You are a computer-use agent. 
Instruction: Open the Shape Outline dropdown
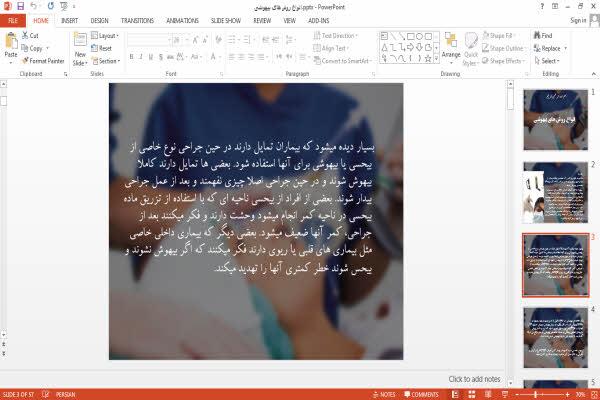pos(505,48)
